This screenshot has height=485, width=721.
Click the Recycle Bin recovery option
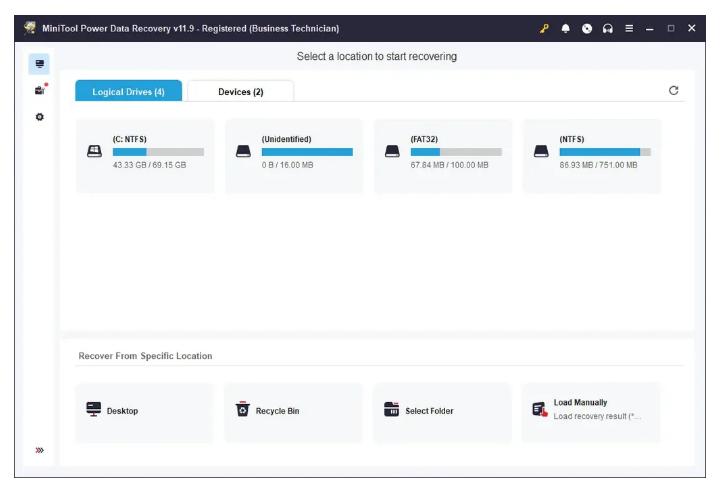pyautogui.click(x=294, y=411)
